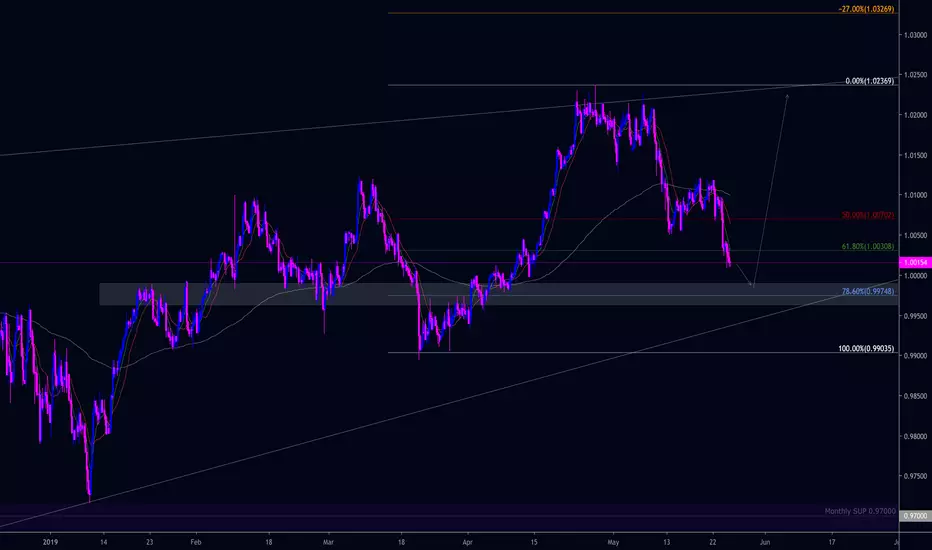This screenshot has height=550, width=932.
Task: Select the 100.00%(0.99035) Fibonacci label
Action: tap(866, 348)
